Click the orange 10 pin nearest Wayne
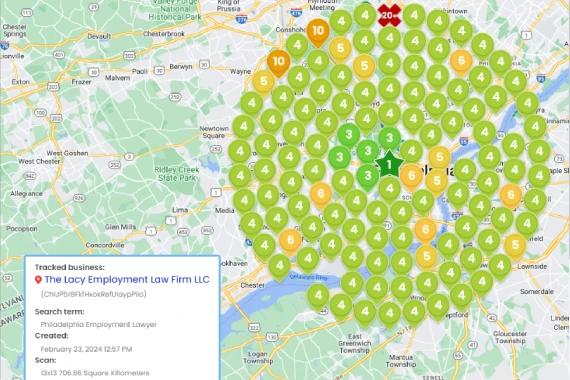570x380 pixels. point(278,63)
